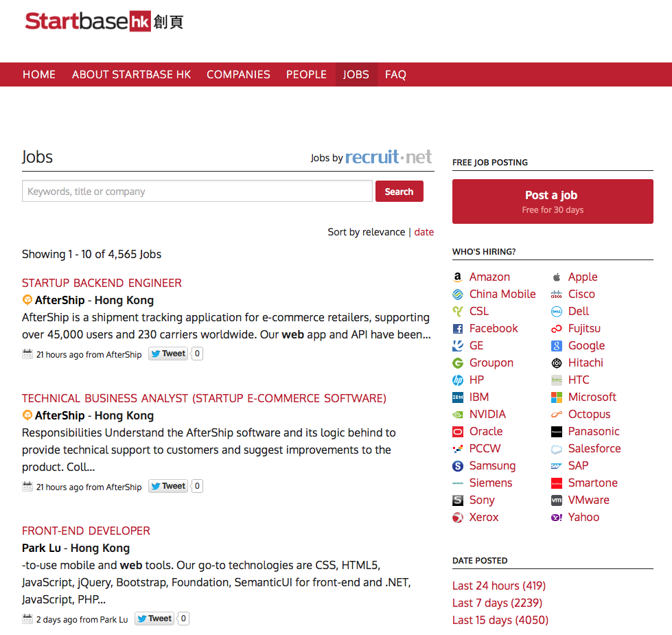Sort jobs by date
The width and height of the screenshot is (672, 635).
pyautogui.click(x=424, y=232)
